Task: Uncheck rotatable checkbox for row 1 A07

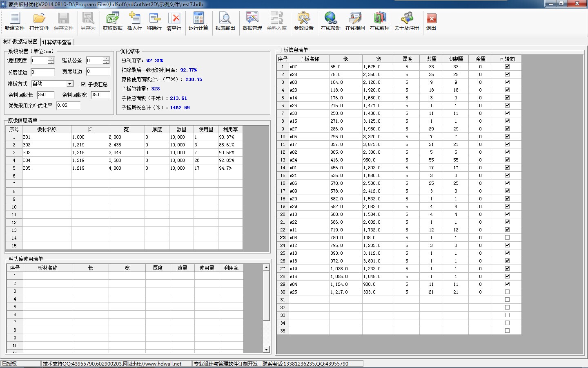Action: point(507,67)
